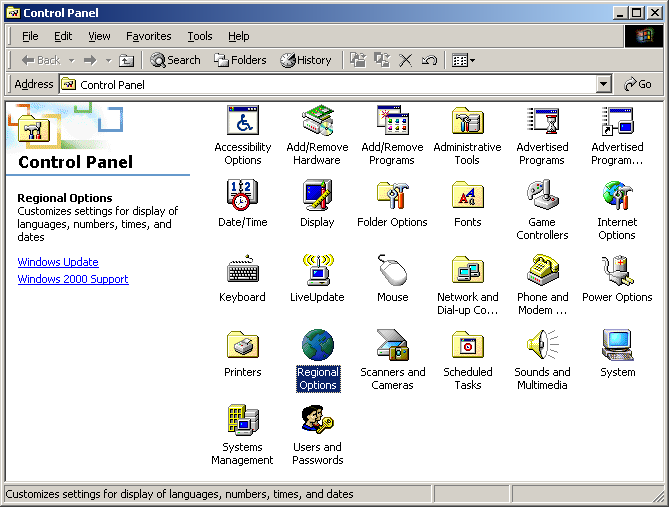The height and width of the screenshot is (507, 669).
Task: Click the Copy To toolbar icon
Action: [382, 60]
